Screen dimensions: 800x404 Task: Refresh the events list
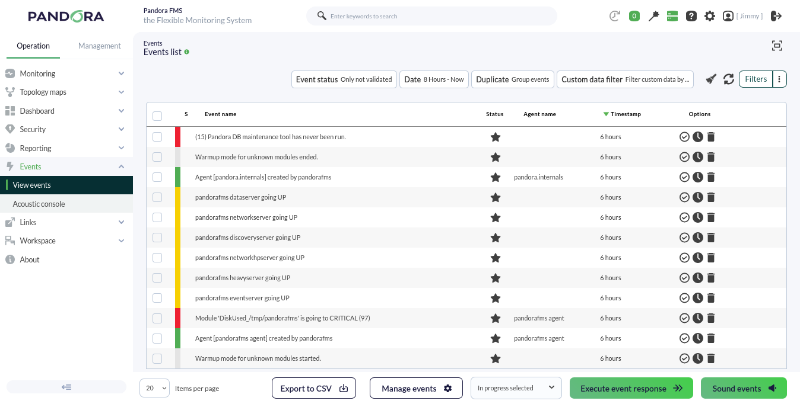pyautogui.click(x=729, y=79)
